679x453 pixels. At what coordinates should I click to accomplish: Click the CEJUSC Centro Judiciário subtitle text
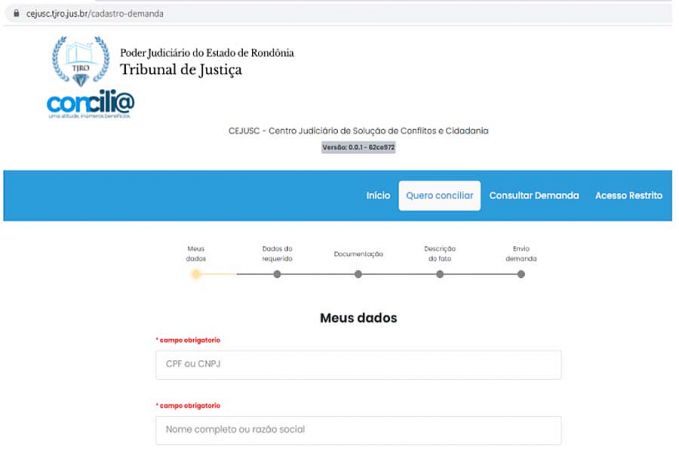[358, 131]
